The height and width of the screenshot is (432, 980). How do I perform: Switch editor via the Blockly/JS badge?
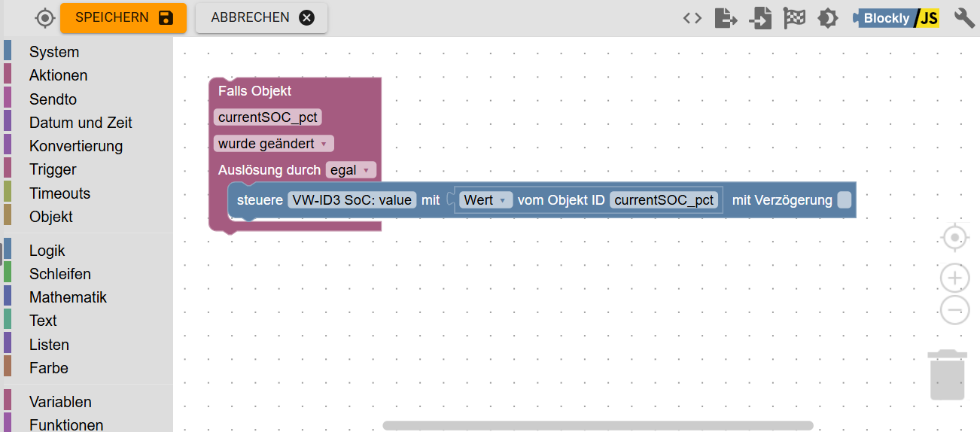point(896,18)
